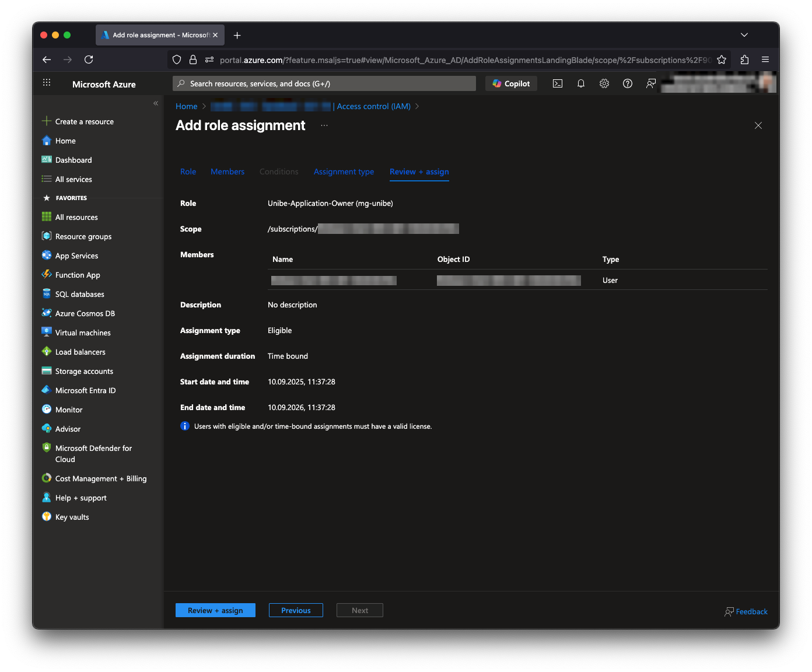Image resolution: width=812 pixels, height=672 pixels.
Task: Click the Home breadcrumb link
Action: tap(186, 106)
